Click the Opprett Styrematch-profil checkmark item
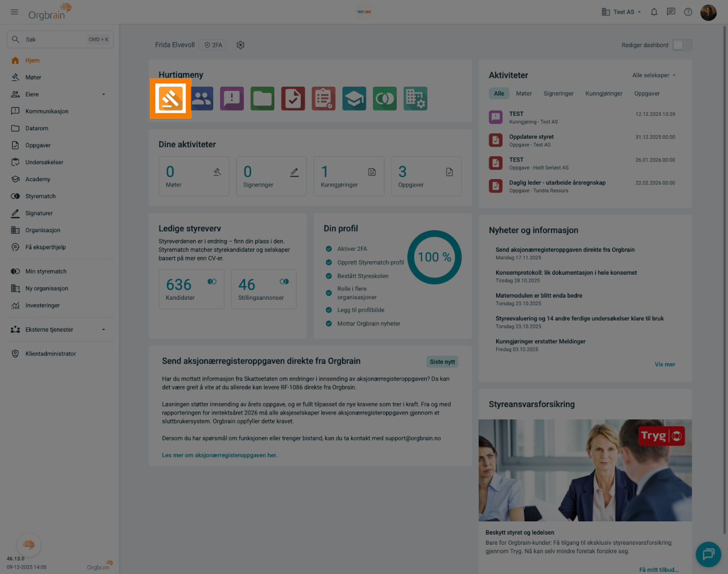728x574 pixels. (365, 263)
